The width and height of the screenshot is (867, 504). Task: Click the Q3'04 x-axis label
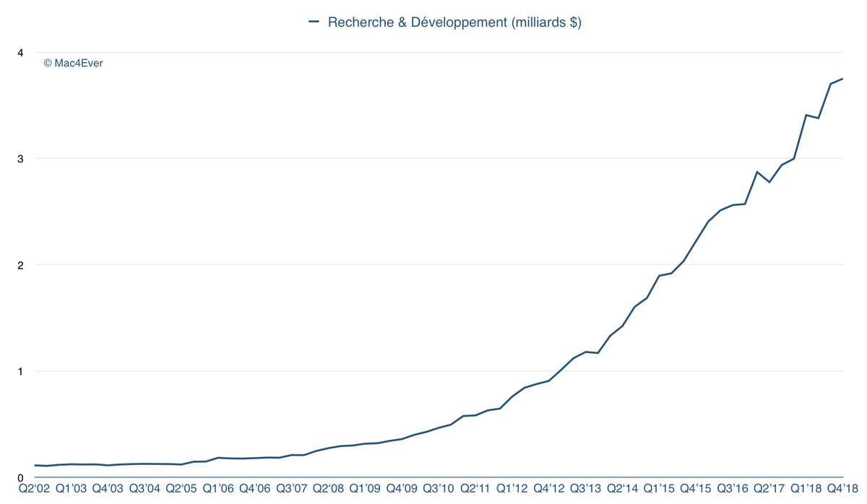coord(144,489)
